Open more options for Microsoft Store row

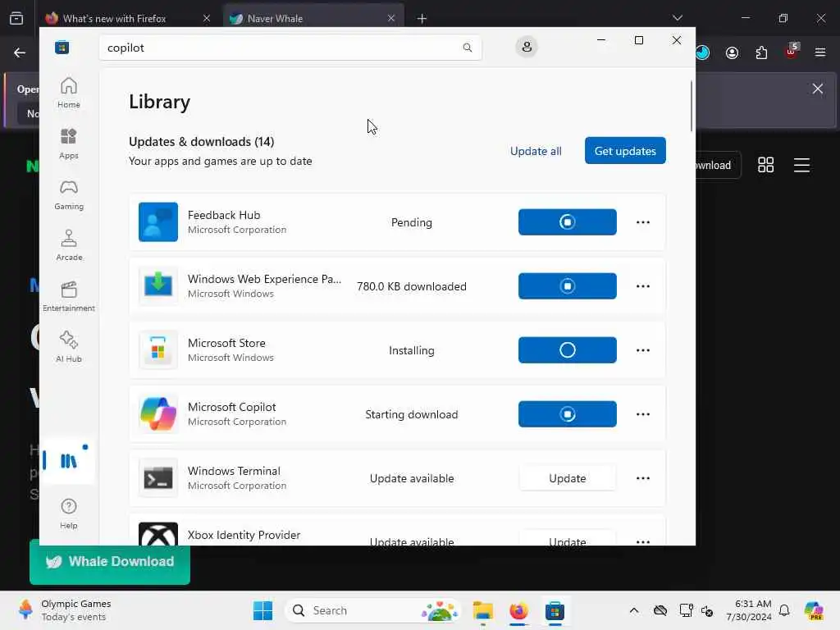(x=643, y=349)
